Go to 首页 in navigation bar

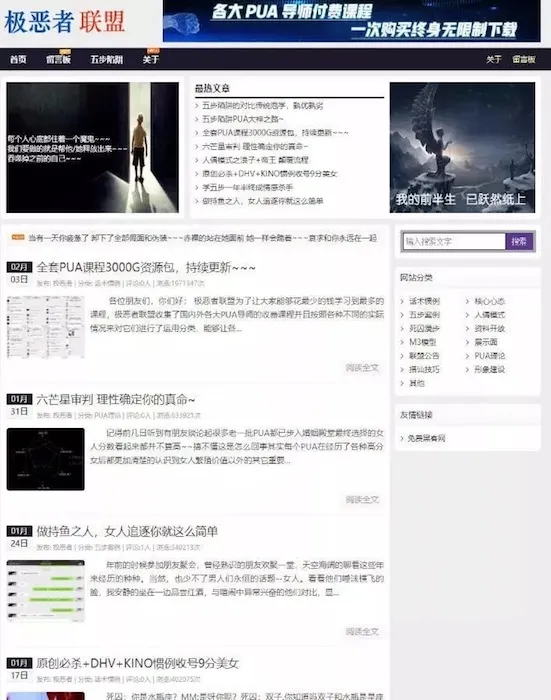coord(18,59)
